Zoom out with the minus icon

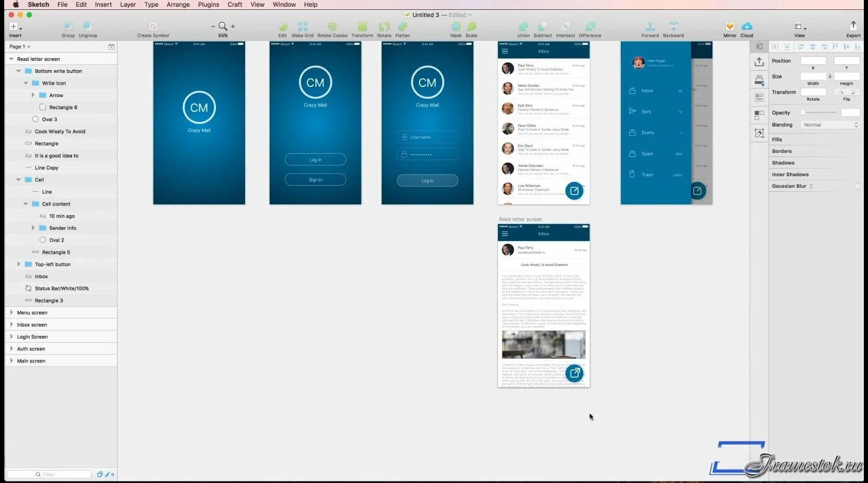point(213,26)
